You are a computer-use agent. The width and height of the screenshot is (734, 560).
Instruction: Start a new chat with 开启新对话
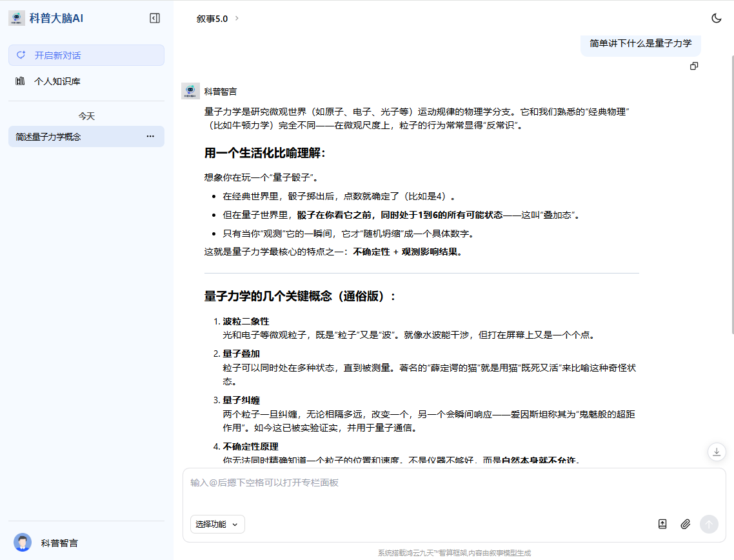click(x=86, y=55)
